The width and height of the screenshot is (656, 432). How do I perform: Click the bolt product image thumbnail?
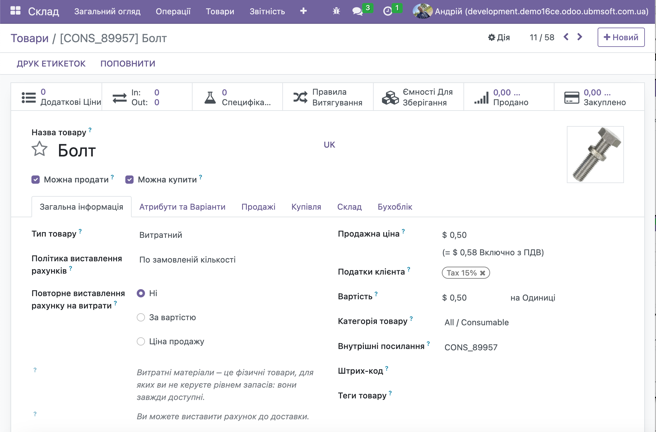pyautogui.click(x=594, y=154)
